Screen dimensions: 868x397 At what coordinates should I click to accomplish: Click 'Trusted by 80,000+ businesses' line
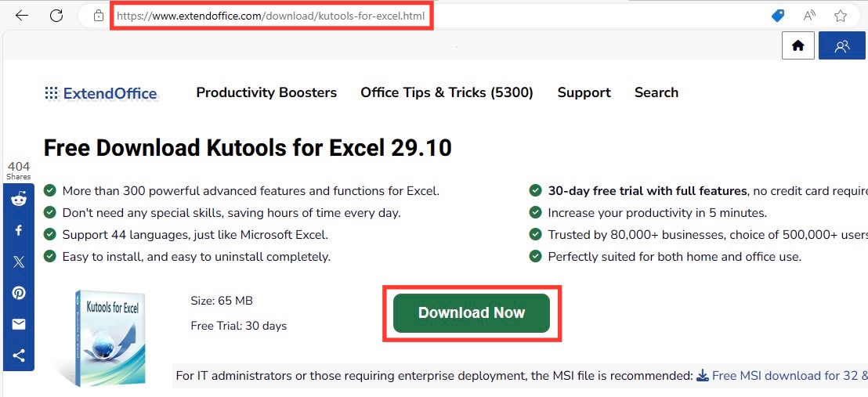pyautogui.click(x=708, y=235)
